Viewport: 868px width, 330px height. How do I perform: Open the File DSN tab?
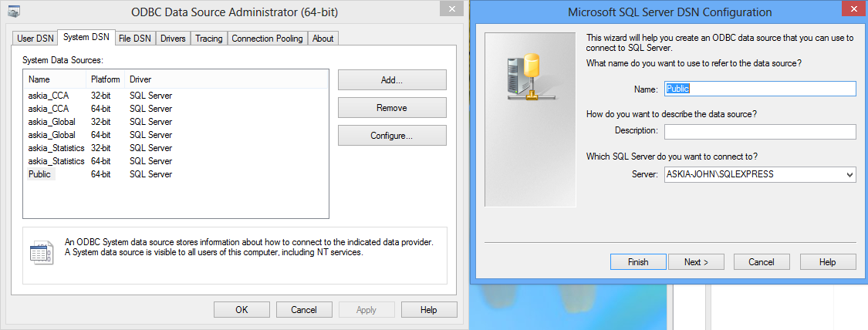[x=135, y=39]
